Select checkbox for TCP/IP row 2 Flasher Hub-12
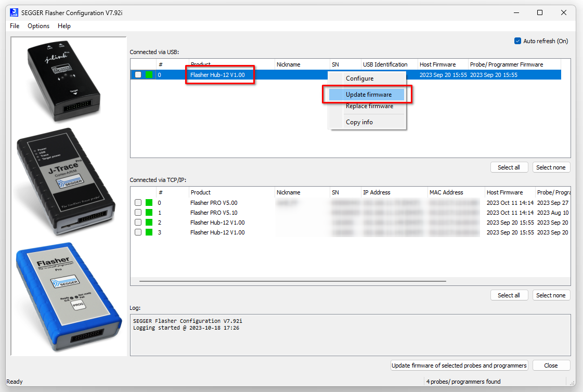 pos(138,223)
